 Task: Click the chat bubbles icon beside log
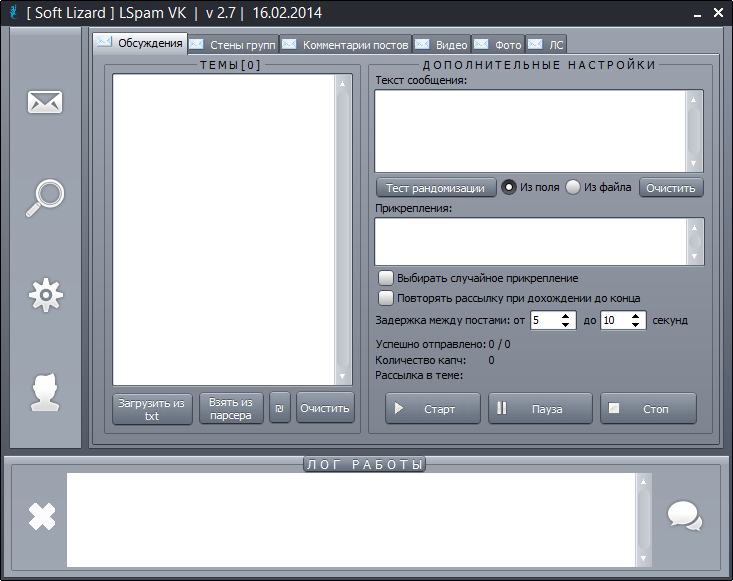tap(685, 516)
